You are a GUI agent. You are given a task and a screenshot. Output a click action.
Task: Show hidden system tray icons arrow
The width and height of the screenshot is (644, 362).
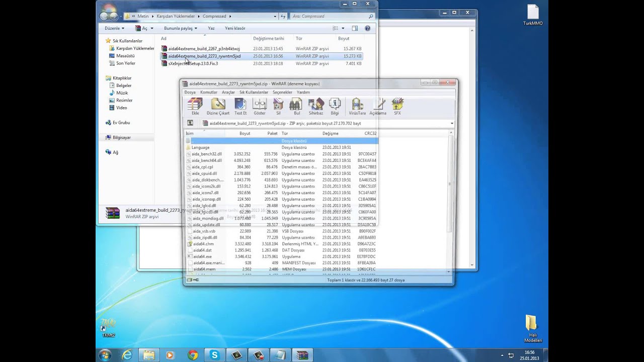point(502,355)
